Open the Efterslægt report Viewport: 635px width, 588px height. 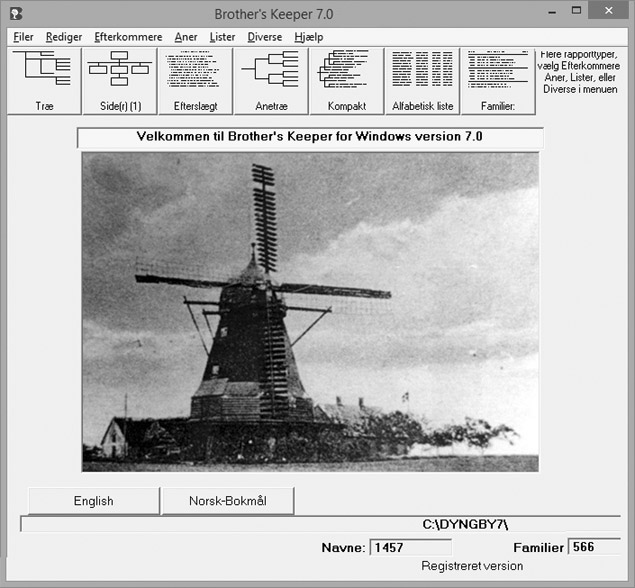pos(196,81)
